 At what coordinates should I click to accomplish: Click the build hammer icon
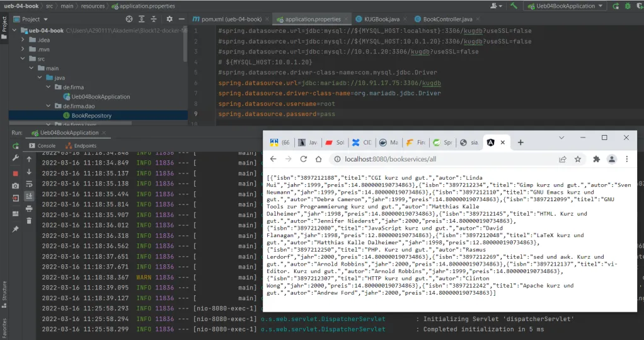coord(514,6)
